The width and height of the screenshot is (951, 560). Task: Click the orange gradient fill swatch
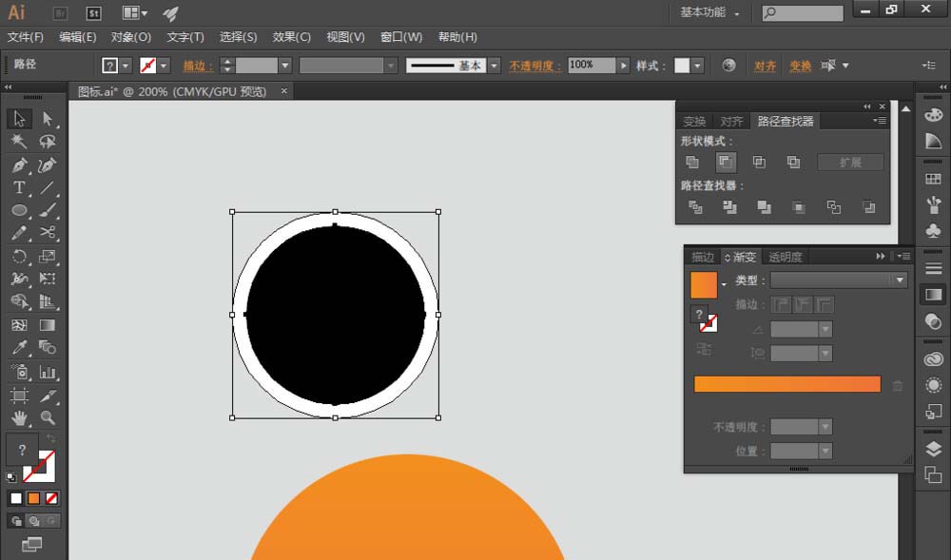[704, 285]
